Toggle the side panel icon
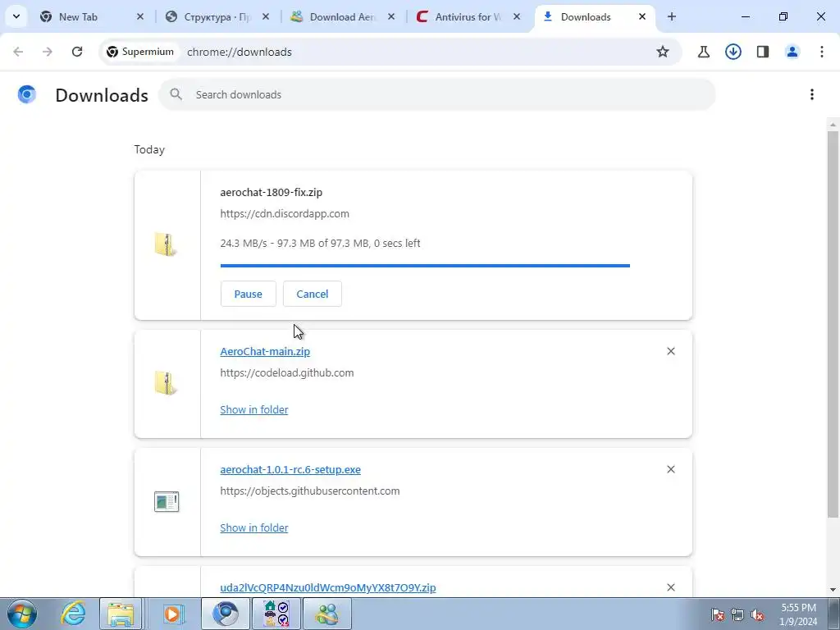 coord(763,52)
